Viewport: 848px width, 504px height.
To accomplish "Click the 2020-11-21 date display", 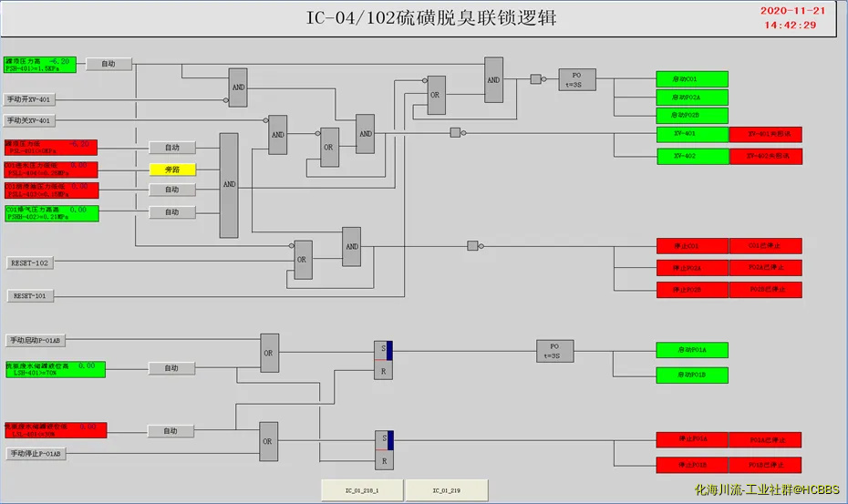I will tap(792, 11).
